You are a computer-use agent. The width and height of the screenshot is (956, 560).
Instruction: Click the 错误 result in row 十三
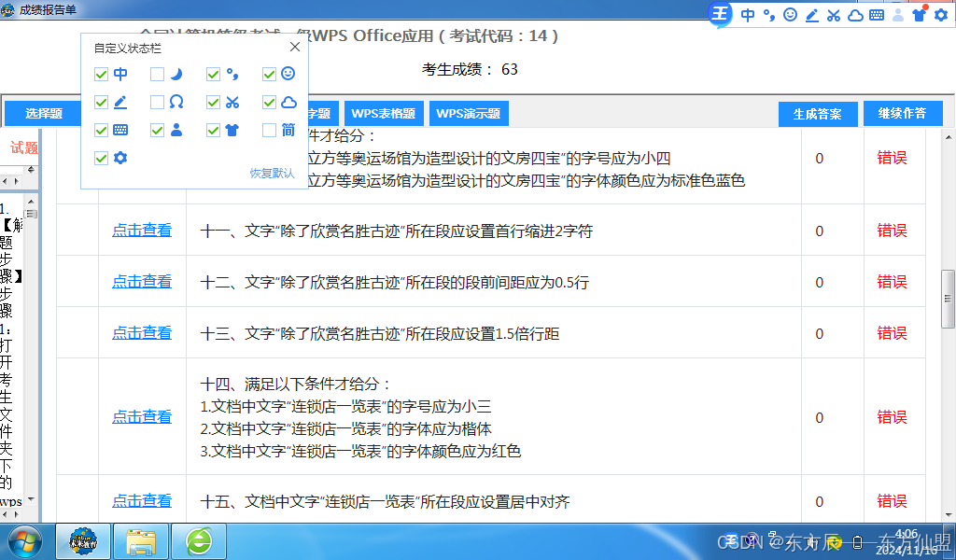(892, 332)
